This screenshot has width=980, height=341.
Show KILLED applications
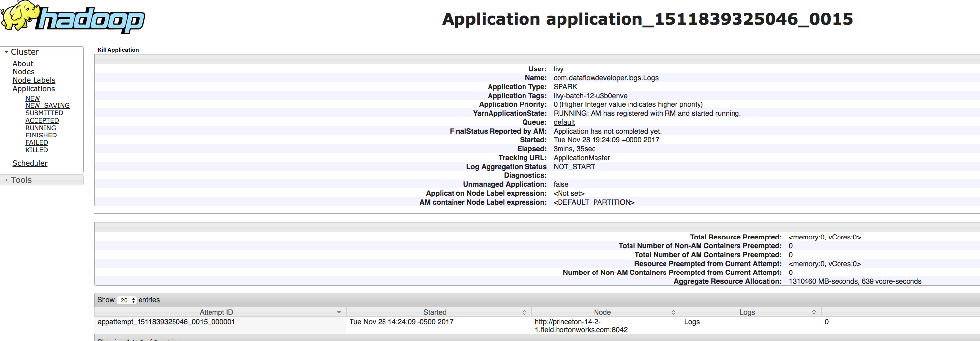pos(36,150)
